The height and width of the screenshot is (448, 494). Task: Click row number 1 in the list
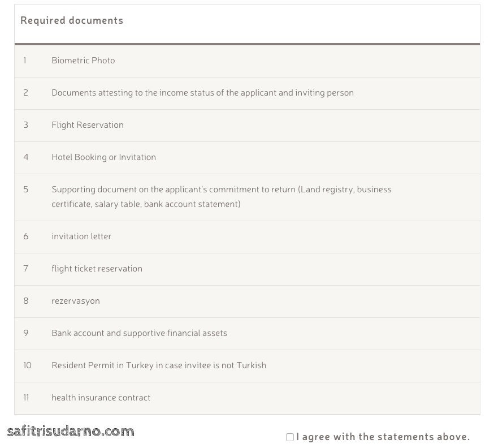[25, 61]
